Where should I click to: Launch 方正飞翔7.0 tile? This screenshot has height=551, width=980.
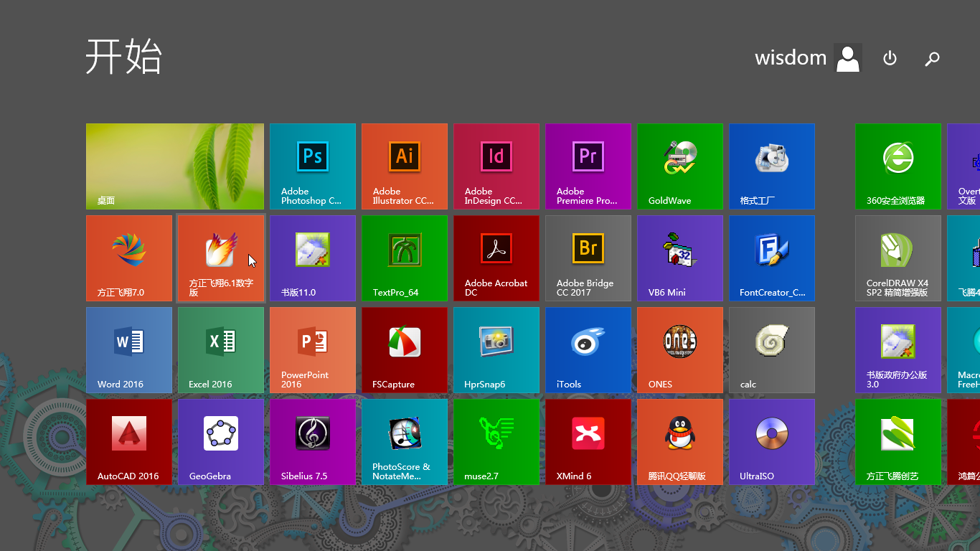click(x=129, y=258)
